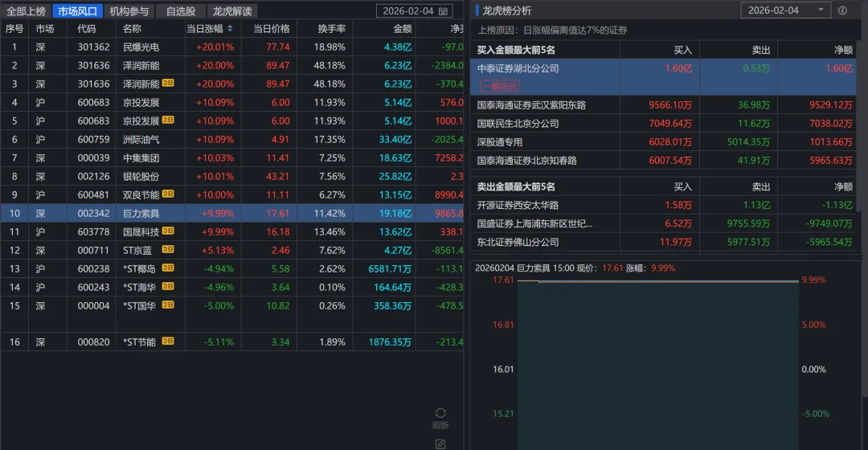This screenshot has width=868, height=450.
Task: Click the 一瞬流光 tag under 中泰证券湖北分公司
Action: (x=499, y=85)
